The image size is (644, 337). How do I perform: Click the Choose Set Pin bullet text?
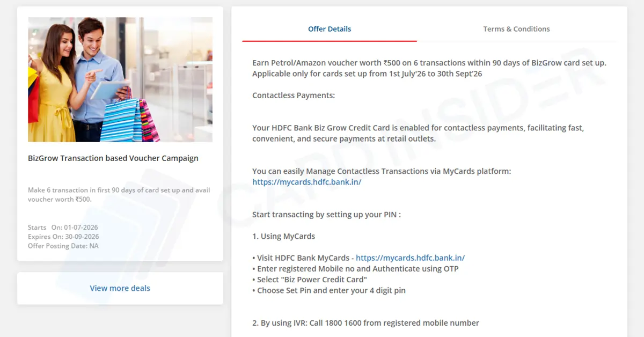(329, 290)
